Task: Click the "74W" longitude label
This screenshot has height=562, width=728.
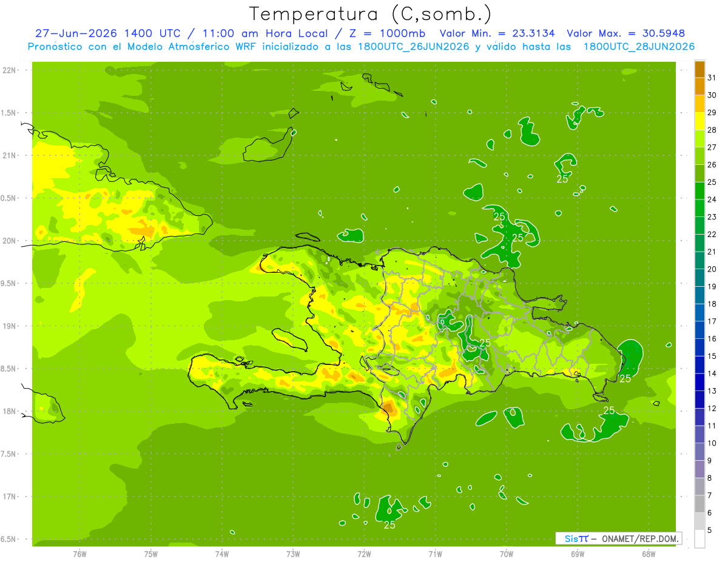Action: coord(221,554)
